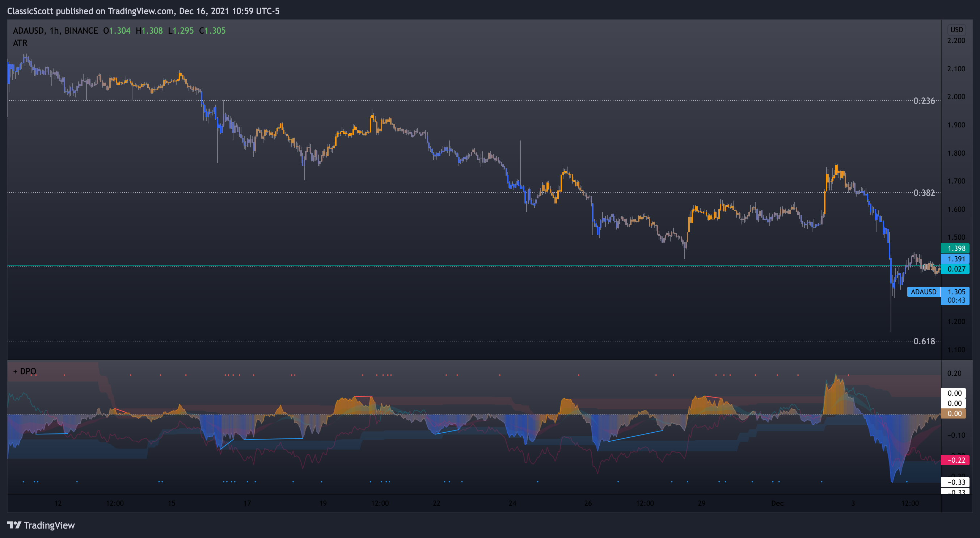Click the brown 0.00 DPO value tag
980x538 pixels.
[x=953, y=413]
